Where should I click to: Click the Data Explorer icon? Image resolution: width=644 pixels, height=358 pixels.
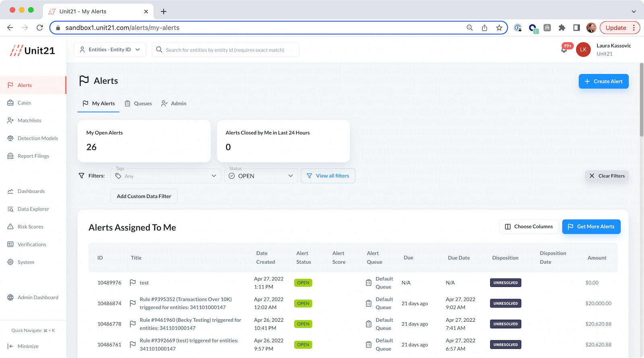10,209
